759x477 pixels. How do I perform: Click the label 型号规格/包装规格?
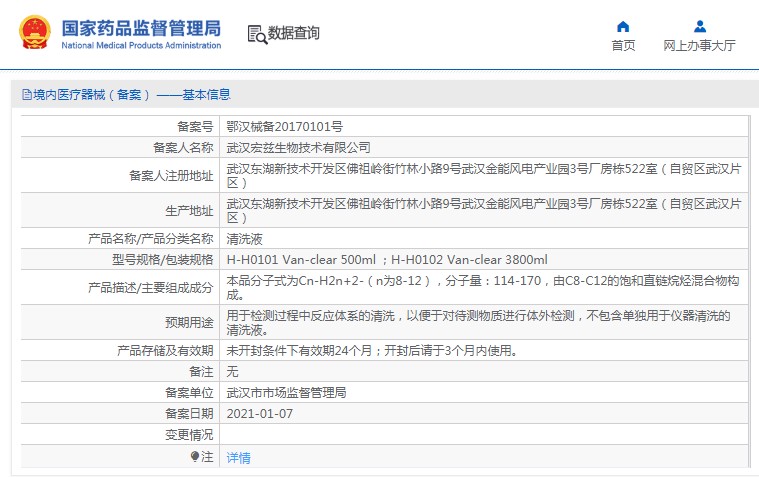(x=163, y=260)
